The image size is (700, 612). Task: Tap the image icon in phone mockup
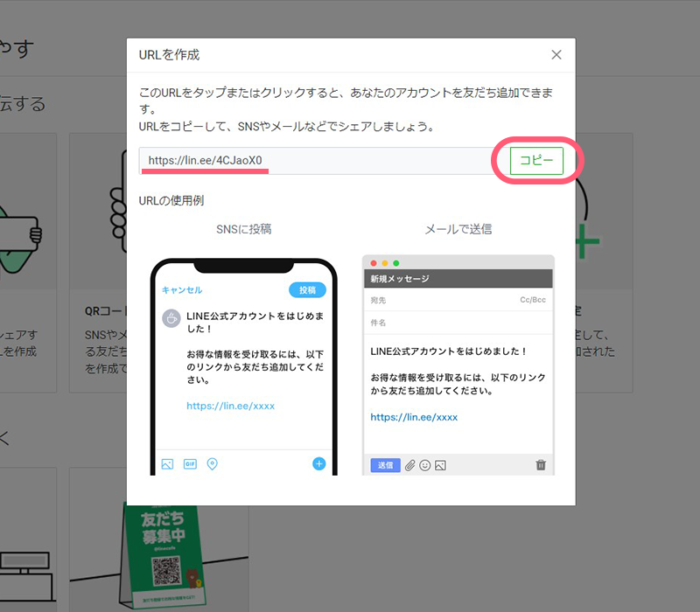(167, 464)
